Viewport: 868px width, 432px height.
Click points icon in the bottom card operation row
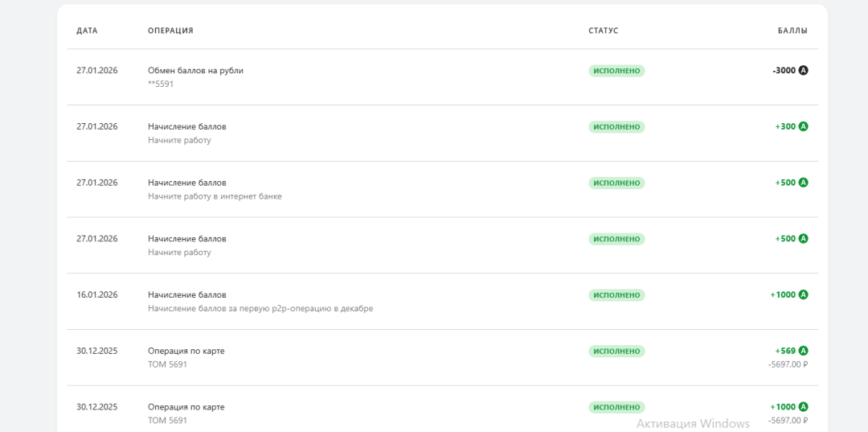803,407
